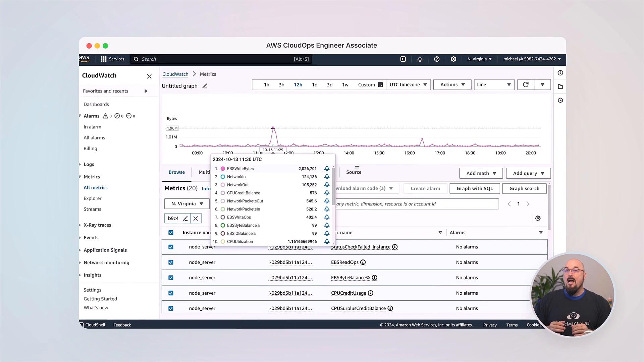Open the info panel icon on right rail
The height and width of the screenshot is (362, 644).
pos(560,73)
